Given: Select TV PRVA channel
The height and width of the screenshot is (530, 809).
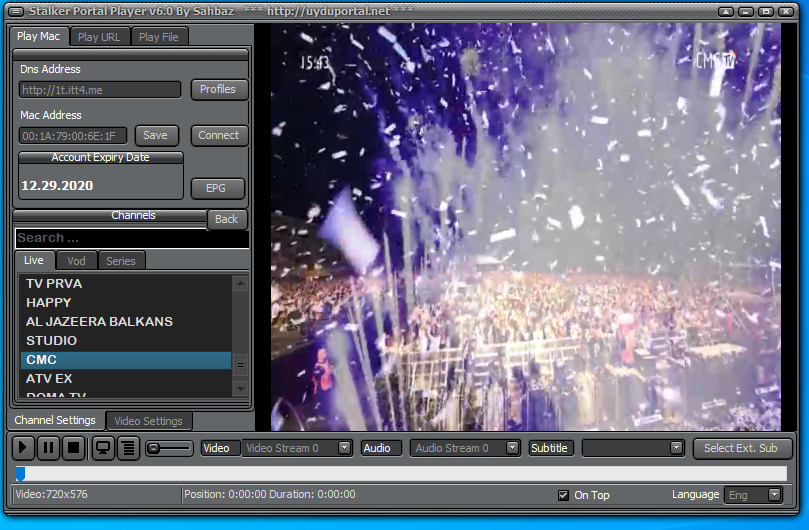Looking at the screenshot, I should (125, 283).
